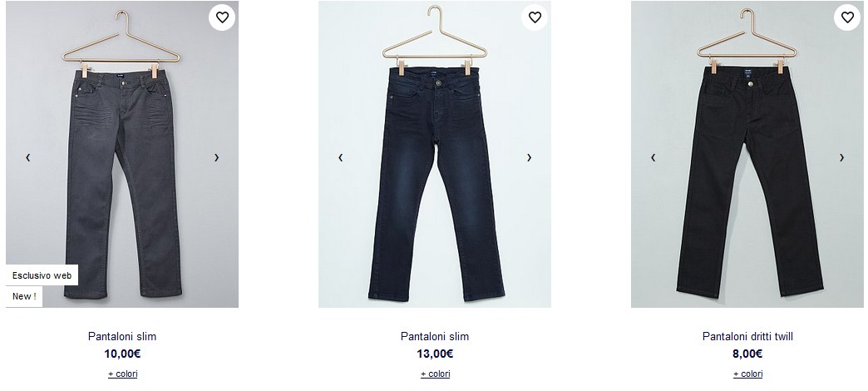Add grey Pantaloni slim to wishlist heart

(222, 17)
